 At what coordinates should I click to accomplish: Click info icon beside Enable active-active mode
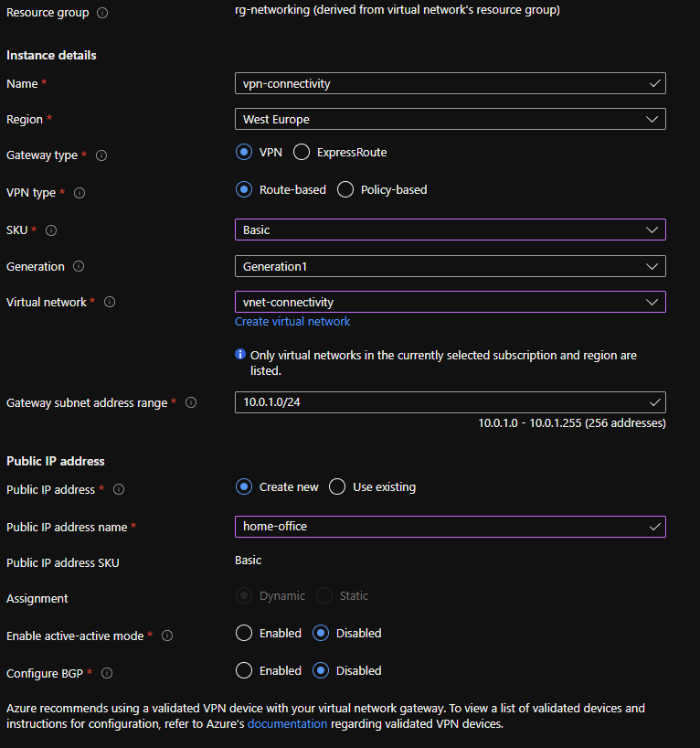167,636
